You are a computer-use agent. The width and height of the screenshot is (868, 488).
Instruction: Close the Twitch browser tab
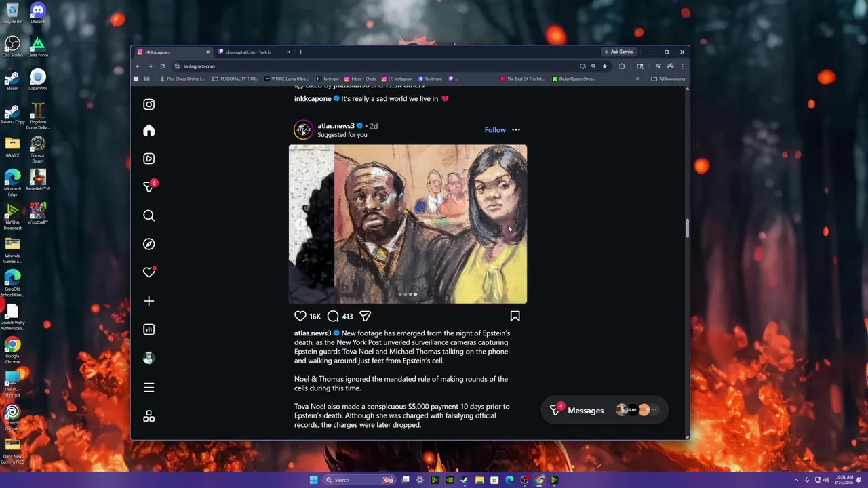(x=288, y=52)
